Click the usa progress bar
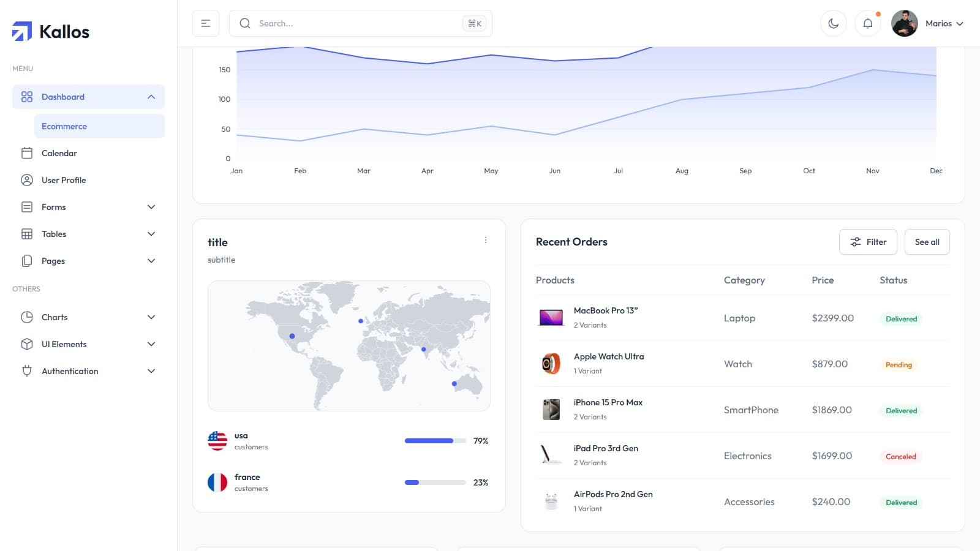This screenshot has height=551, width=980. coord(435,441)
